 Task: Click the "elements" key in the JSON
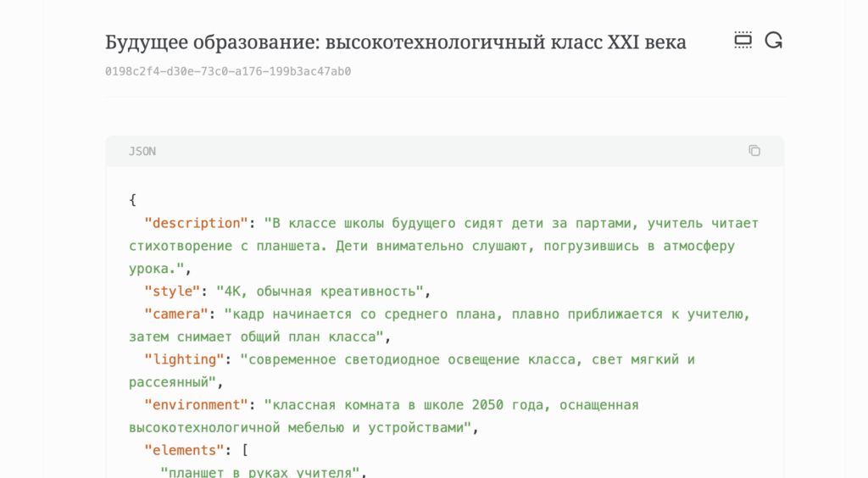(184, 450)
